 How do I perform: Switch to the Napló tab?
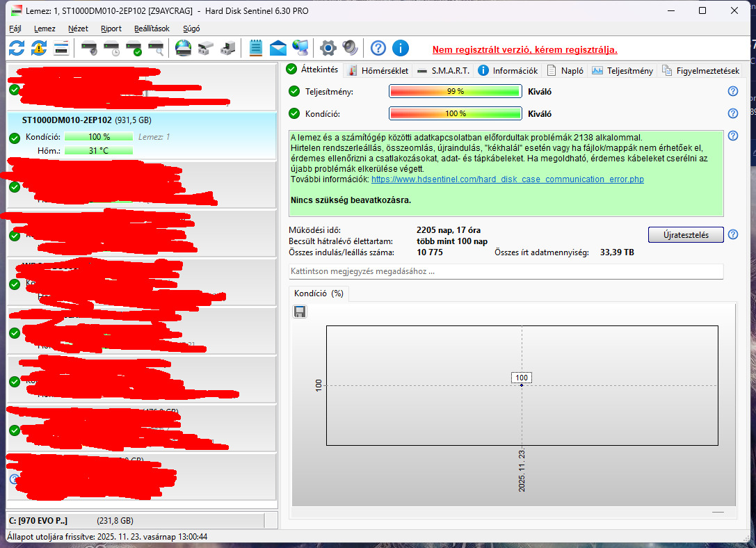[565, 71]
